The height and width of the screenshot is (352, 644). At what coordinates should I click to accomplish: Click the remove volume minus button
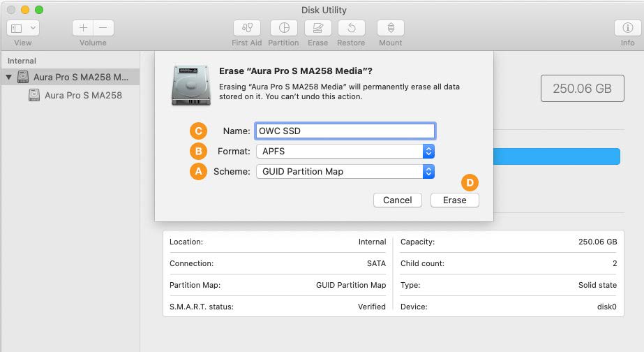click(103, 28)
